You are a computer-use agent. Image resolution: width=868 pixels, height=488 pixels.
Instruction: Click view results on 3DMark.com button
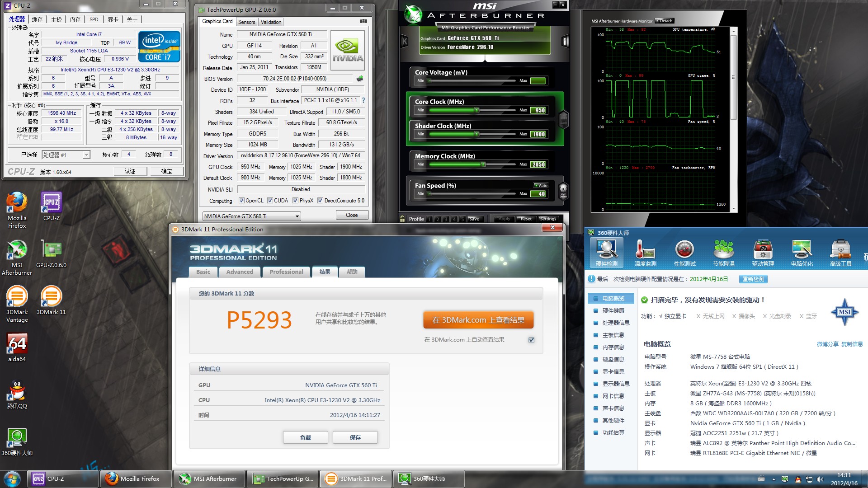pos(478,320)
